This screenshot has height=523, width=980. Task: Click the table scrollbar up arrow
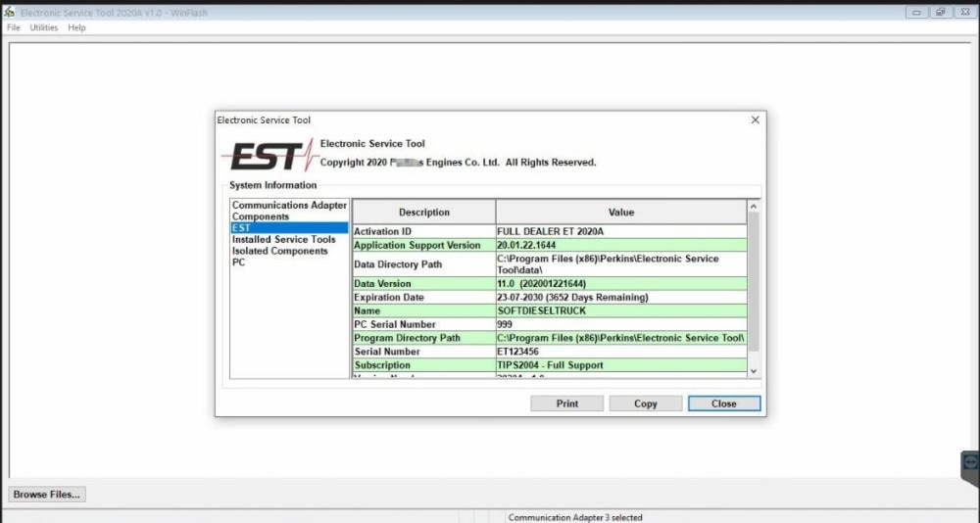754,207
